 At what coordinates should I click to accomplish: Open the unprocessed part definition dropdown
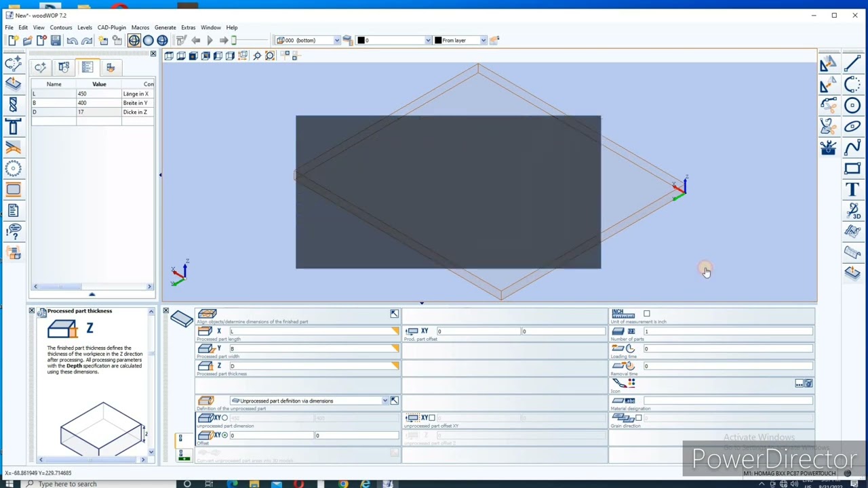coord(384,401)
